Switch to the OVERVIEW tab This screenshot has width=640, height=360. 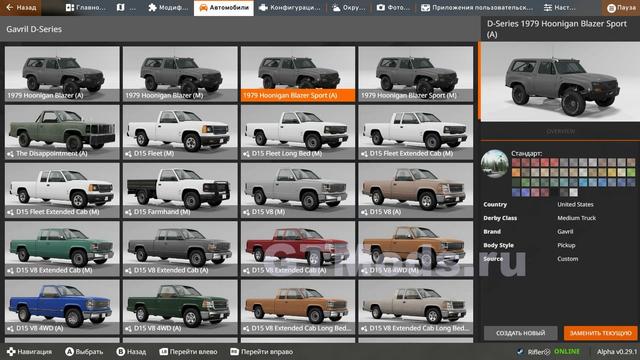pos(560,131)
